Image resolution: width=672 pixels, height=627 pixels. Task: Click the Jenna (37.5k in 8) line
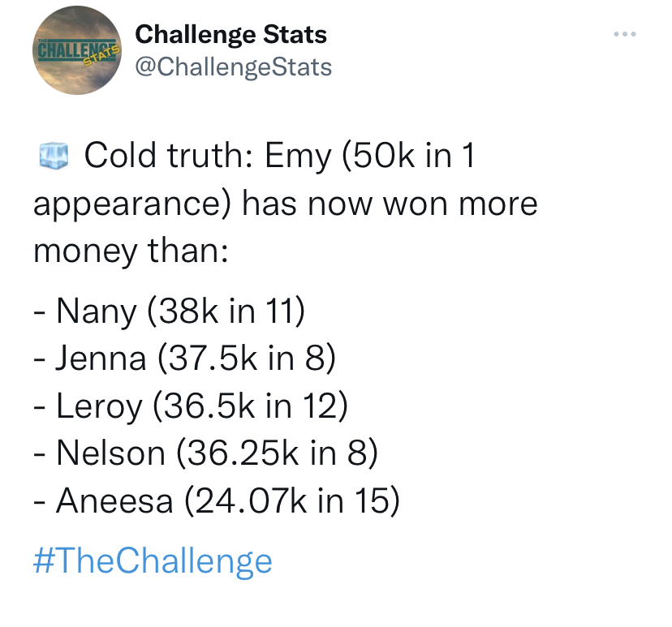(185, 359)
